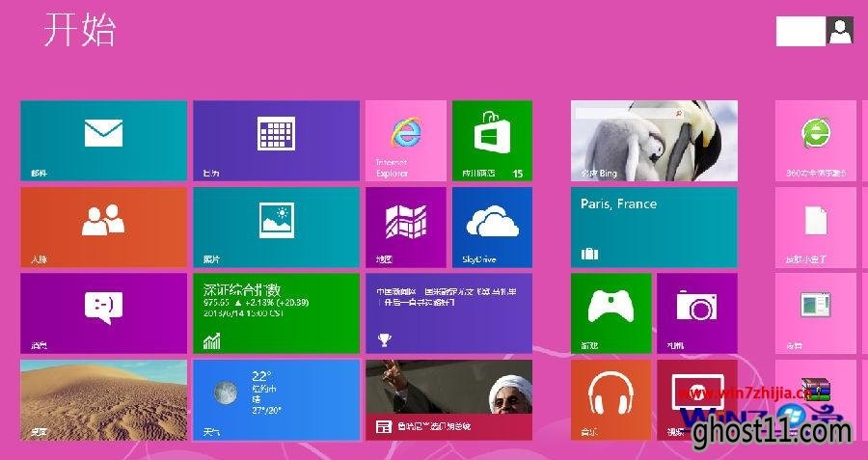This screenshot has height=460, width=868.
Task: Launch the 360 browser tile
Action: pos(816,141)
